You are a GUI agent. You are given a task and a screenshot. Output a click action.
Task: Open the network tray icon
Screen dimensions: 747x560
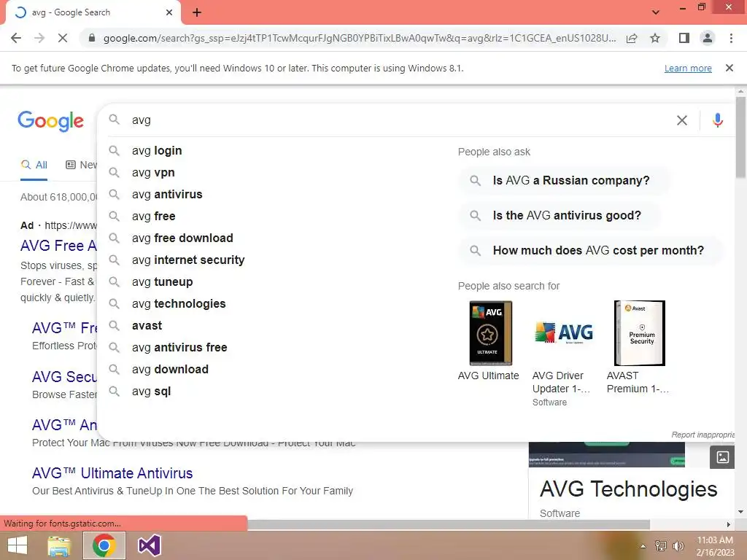click(x=661, y=545)
